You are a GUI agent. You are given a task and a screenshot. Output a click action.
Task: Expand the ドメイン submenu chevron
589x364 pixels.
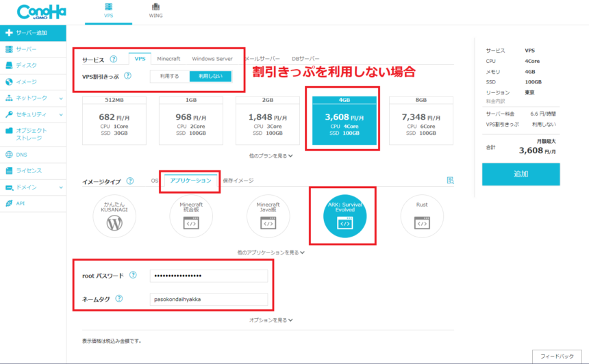pos(61,187)
